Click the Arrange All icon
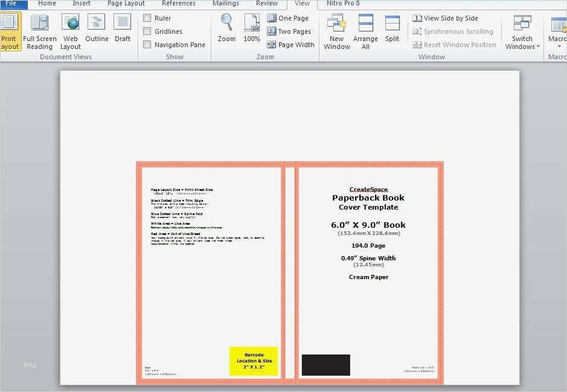Image resolution: width=567 pixels, height=392 pixels. 365,32
